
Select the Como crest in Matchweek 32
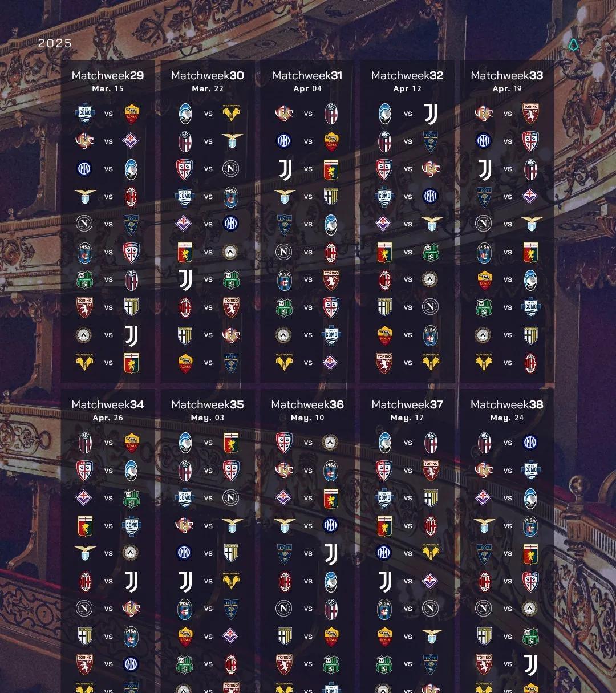384,197
